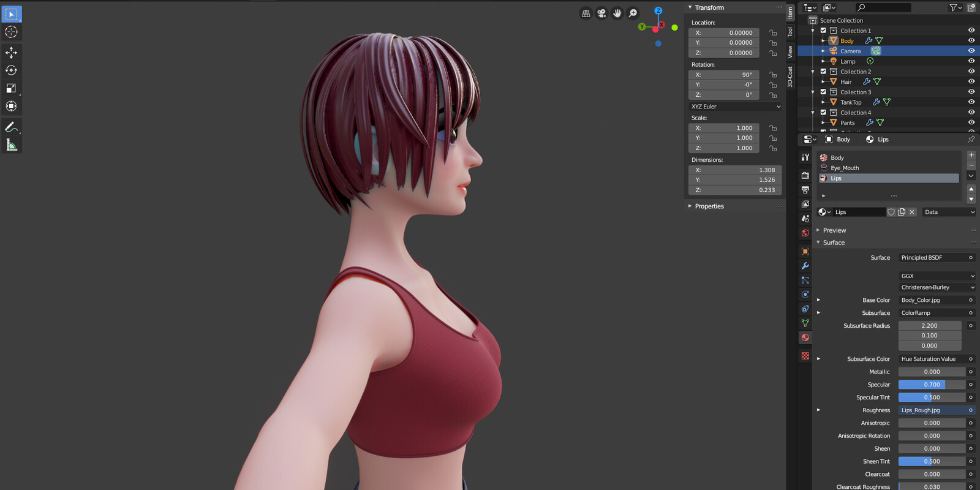The width and height of the screenshot is (980, 490).
Task: Activate the 3D Cursor tool
Action: 11,32
